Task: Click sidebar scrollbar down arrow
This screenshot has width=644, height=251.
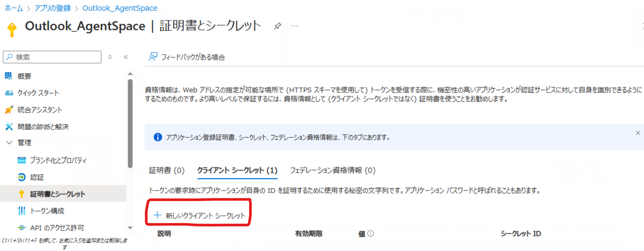Action: (130, 228)
